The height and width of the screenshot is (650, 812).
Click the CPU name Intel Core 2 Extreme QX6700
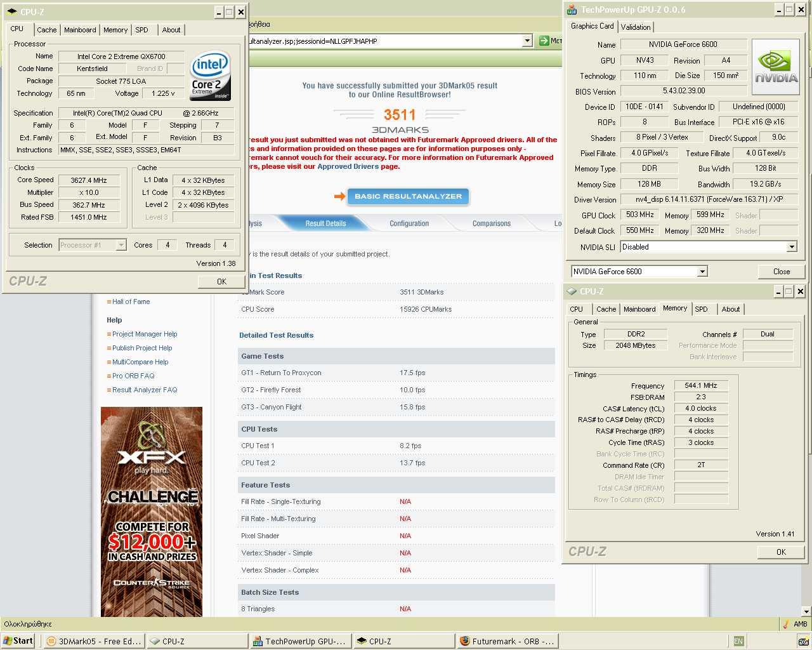pos(121,56)
